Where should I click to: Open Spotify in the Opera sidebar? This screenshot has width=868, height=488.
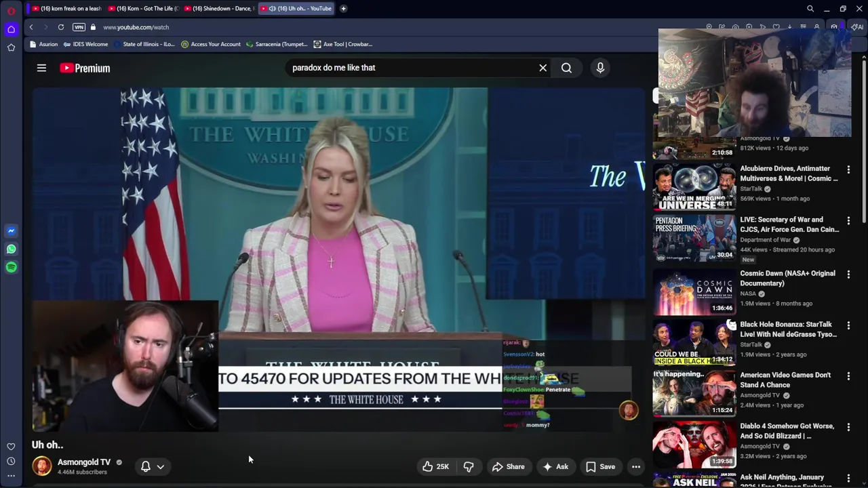coord(11,268)
